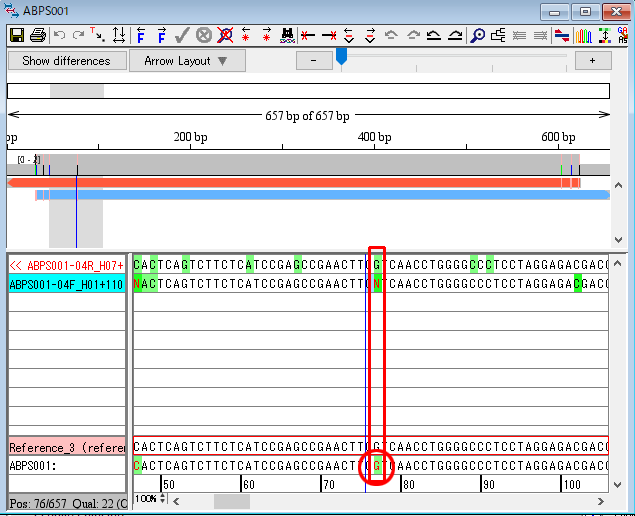Viewport: 635px width, 516px height.
Task: Click the magnifying glass search icon
Action: pos(478,36)
